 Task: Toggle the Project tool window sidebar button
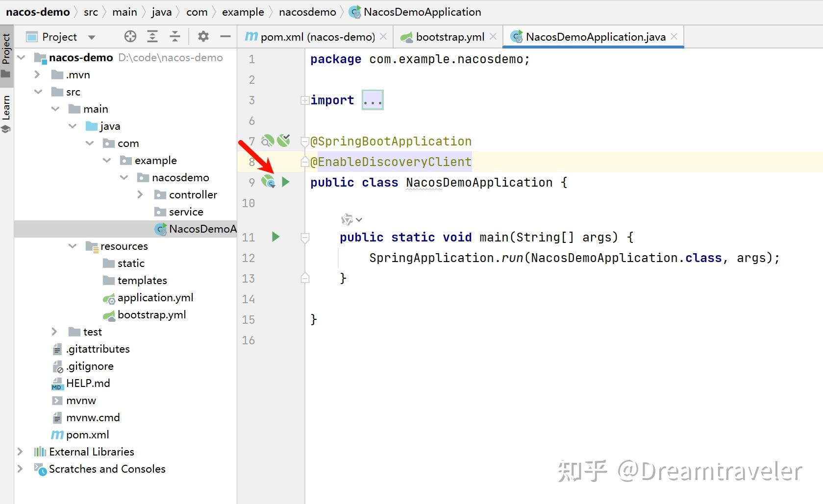pyautogui.click(x=6, y=54)
